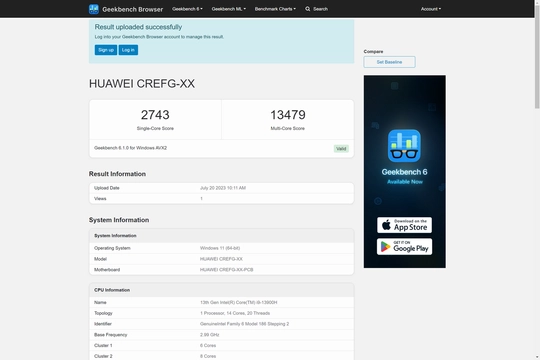Click the Log in button
The height and width of the screenshot is (360, 540).
click(128, 50)
